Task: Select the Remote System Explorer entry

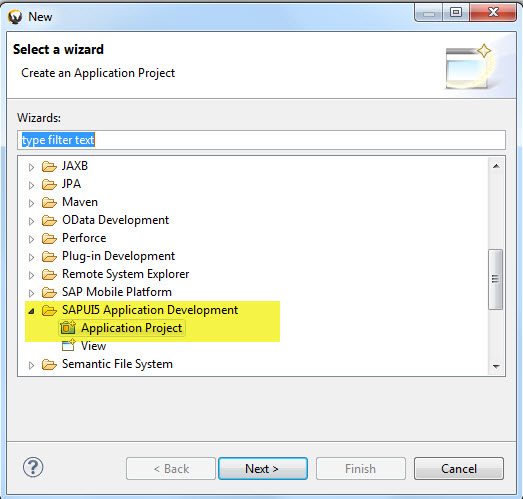Action: (x=125, y=274)
